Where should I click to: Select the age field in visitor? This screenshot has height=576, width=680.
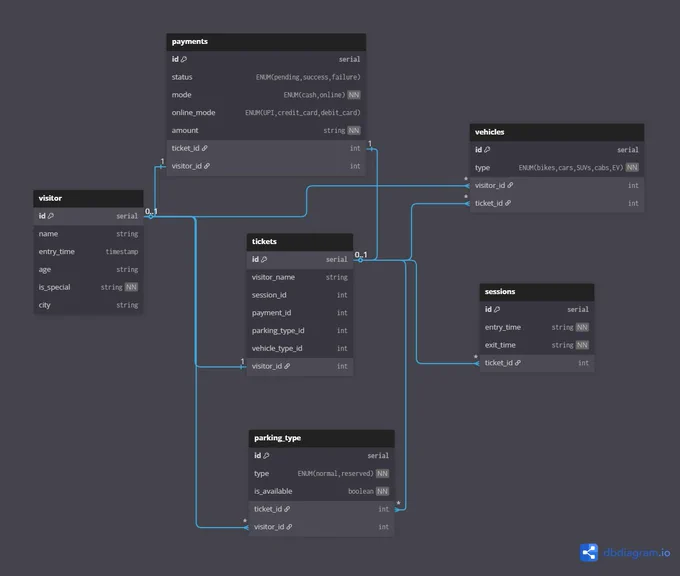(x=88, y=269)
